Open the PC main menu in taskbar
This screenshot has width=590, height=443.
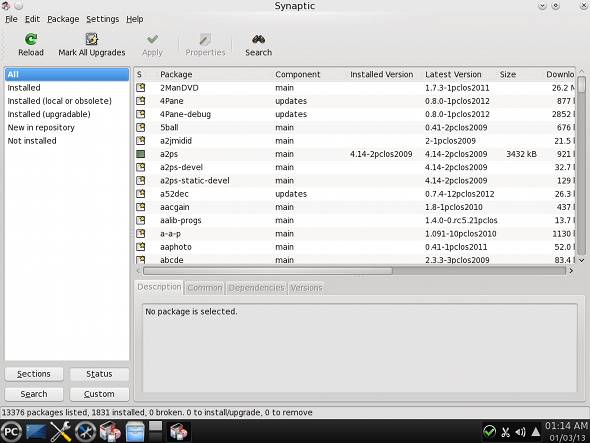point(11,432)
